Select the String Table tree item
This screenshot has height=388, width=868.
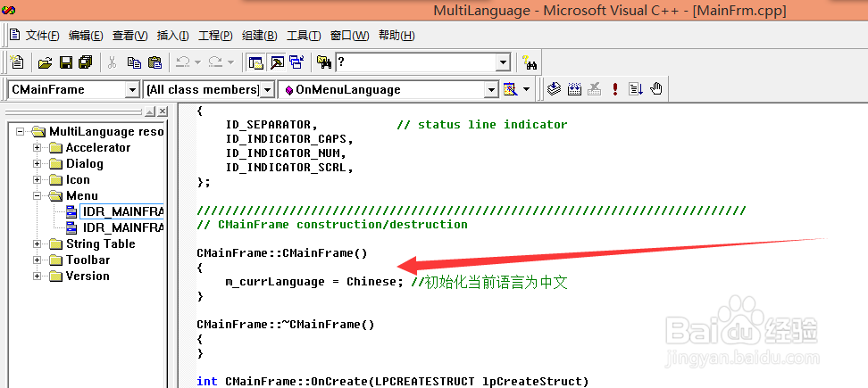(100, 244)
